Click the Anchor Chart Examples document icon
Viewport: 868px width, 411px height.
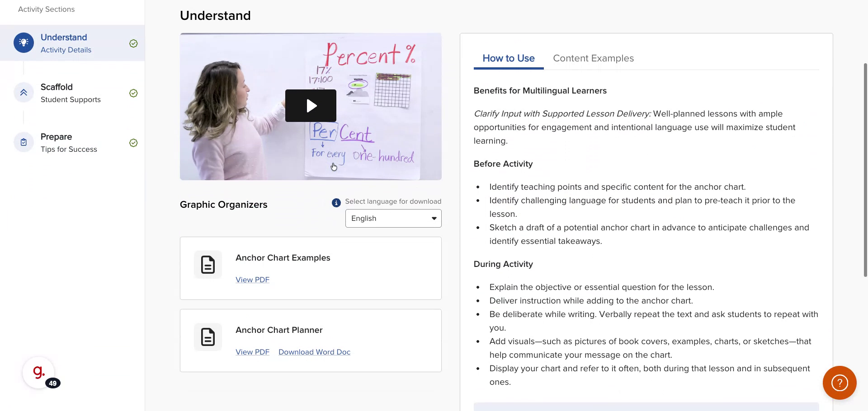[x=208, y=265]
